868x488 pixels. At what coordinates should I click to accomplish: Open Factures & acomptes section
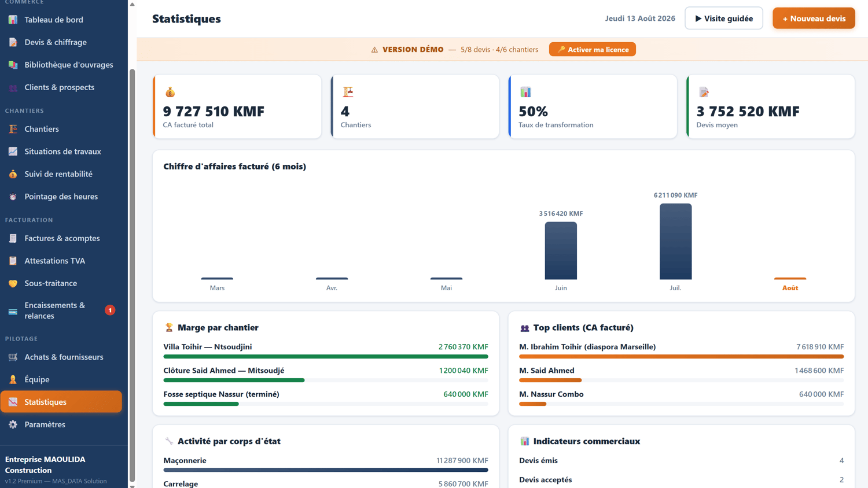(61, 238)
